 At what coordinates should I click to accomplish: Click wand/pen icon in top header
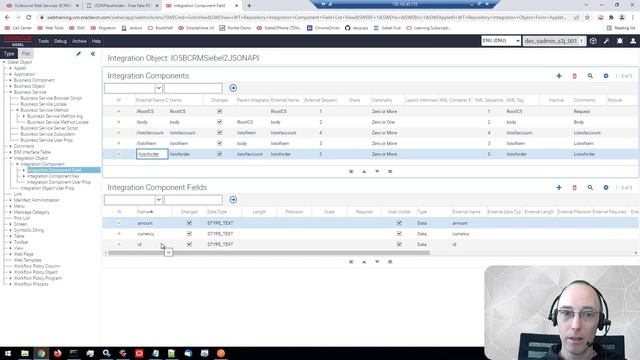607,41
